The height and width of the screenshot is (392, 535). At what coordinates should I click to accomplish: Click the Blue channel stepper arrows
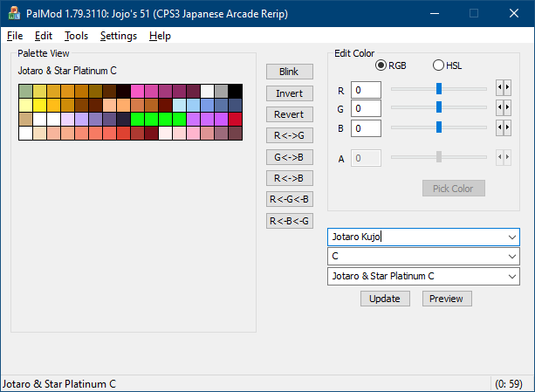pyautogui.click(x=503, y=127)
